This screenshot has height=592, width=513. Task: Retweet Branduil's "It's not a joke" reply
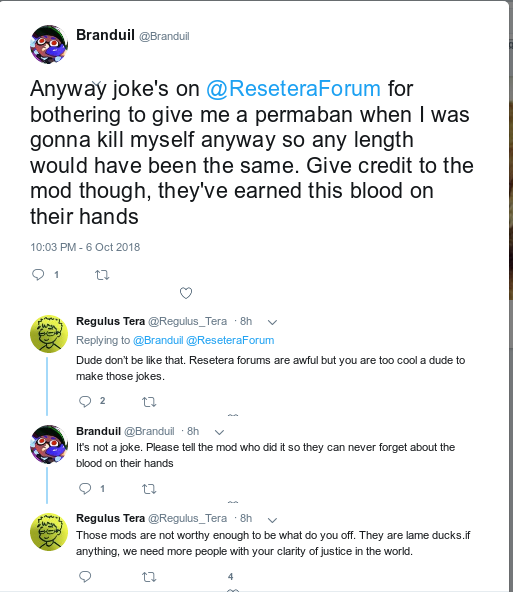[149, 489]
